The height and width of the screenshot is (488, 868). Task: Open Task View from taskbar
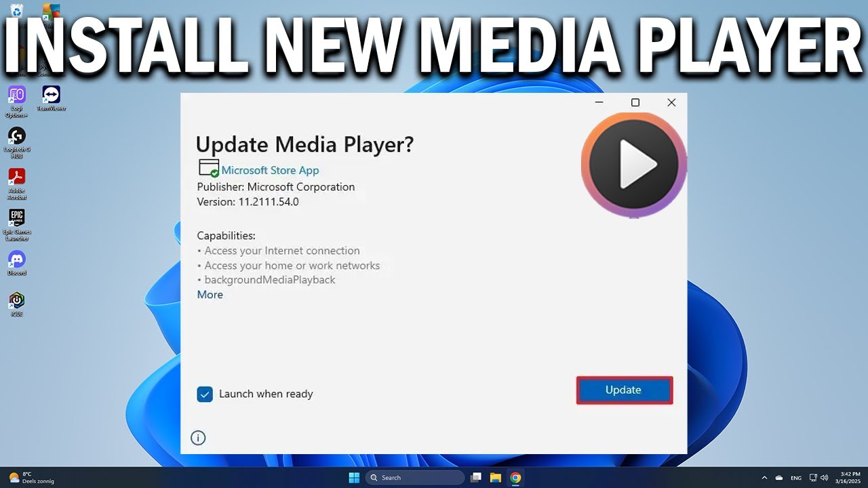tap(477, 478)
